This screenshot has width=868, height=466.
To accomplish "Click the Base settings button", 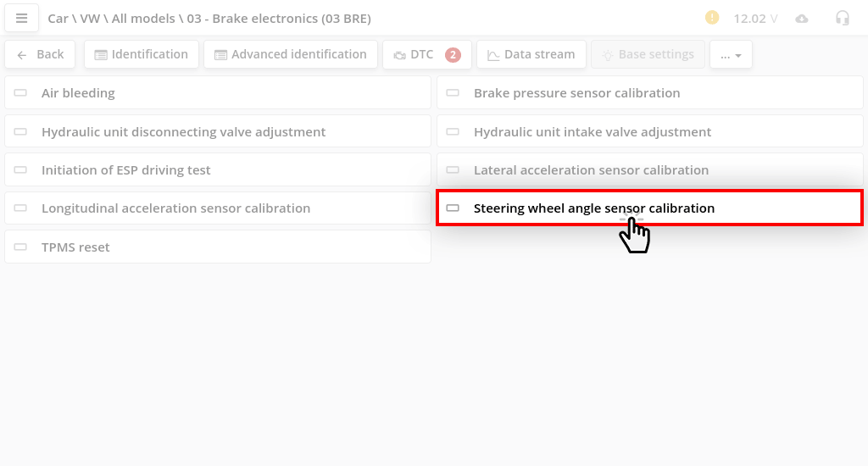I will coord(648,54).
